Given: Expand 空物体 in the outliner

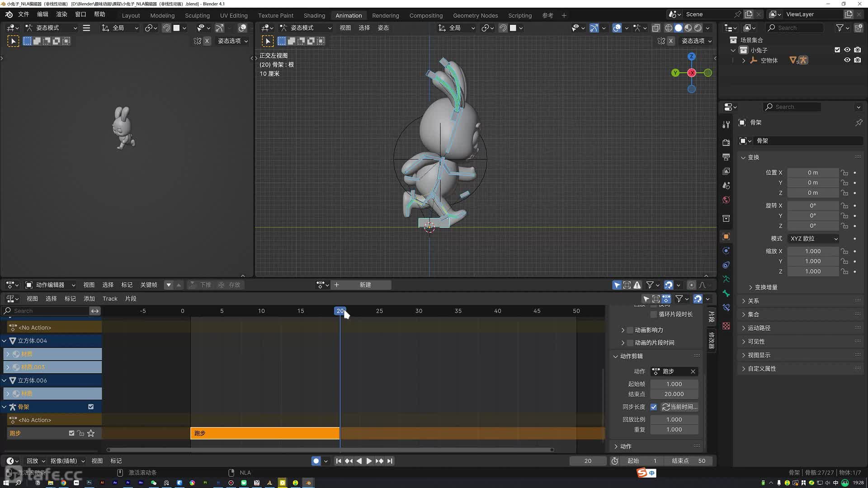Looking at the screenshot, I should point(744,60).
